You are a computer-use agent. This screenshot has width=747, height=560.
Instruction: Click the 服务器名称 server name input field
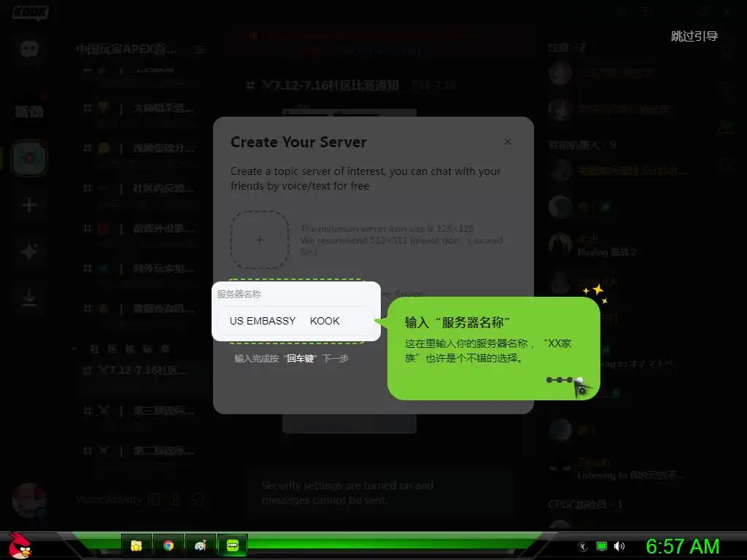(x=295, y=321)
